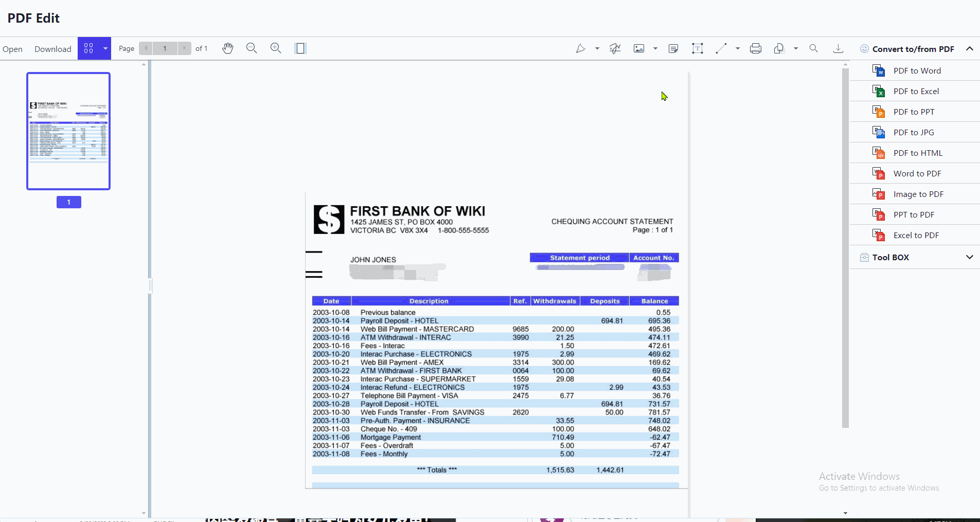Select the text box tool
980x522 pixels.
pos(698,48)
